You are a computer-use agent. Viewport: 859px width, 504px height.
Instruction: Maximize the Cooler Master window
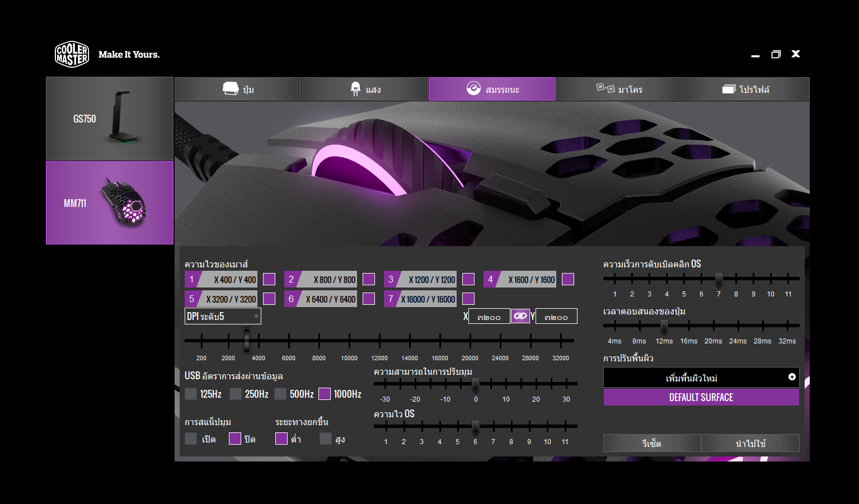776,54
